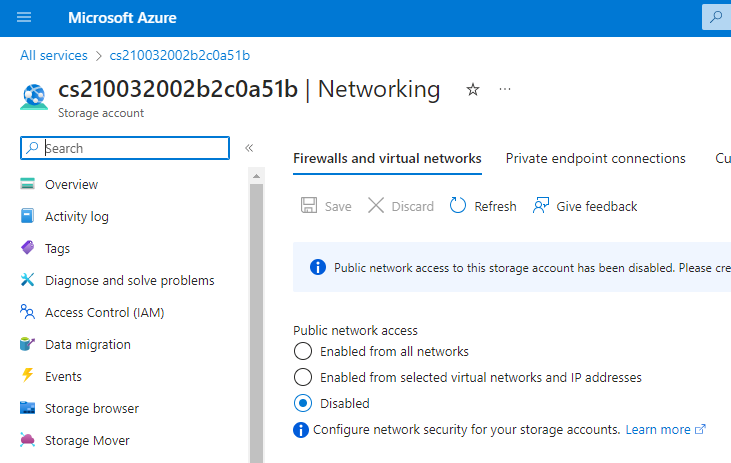Viewport: 731px width, 463px height.
Task: Click the magnifier icon inside the sidebar search box
Action: click(32, 148)
